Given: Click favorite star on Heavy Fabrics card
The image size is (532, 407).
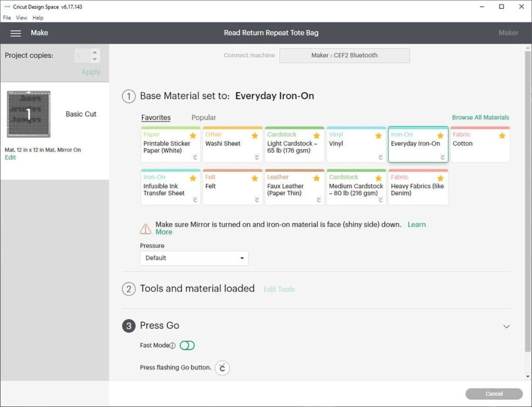Looking at the screenshot, I should (x=441, y=178).
